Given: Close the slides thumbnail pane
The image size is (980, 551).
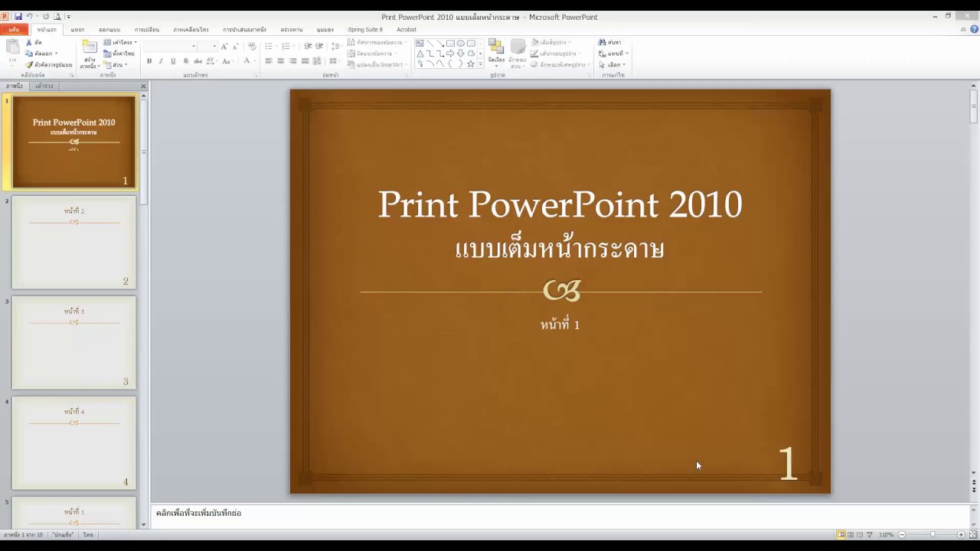Looking at the screenshot, I should click(x=143, y=86).
